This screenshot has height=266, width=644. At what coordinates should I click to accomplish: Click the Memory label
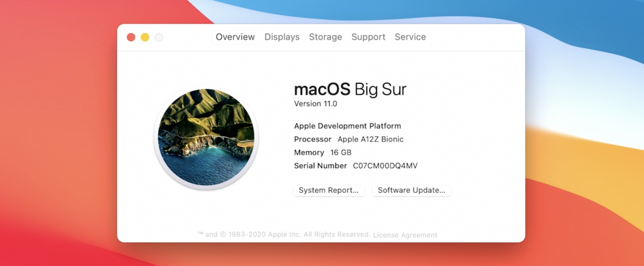pos(309,153)
